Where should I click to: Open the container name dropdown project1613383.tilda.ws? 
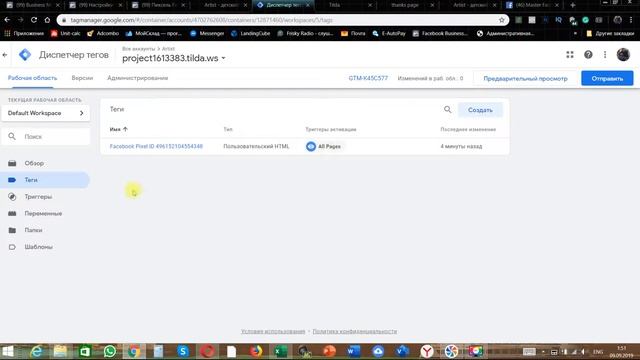(174, 58)
